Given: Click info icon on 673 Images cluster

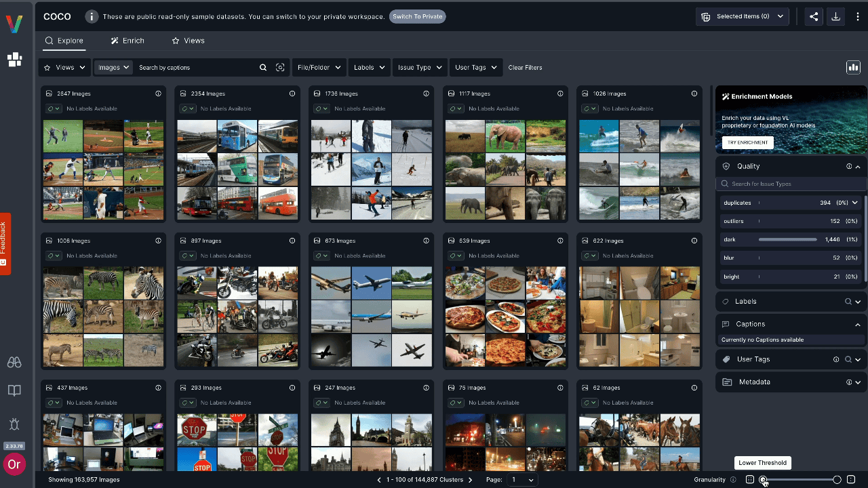Looking at the screenshot, I should point(427,241).
